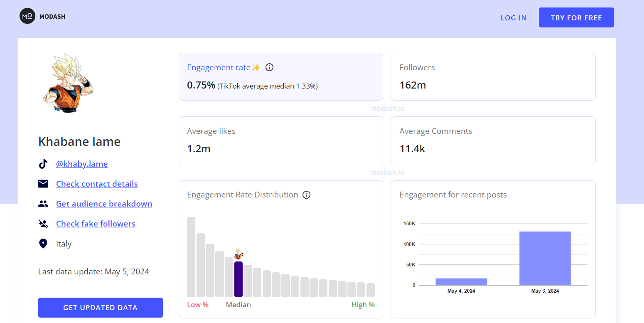Viewport: 644px width, 323px height.
Task: Click the May 3, 2024 axis label
Action: pos(545,291)
